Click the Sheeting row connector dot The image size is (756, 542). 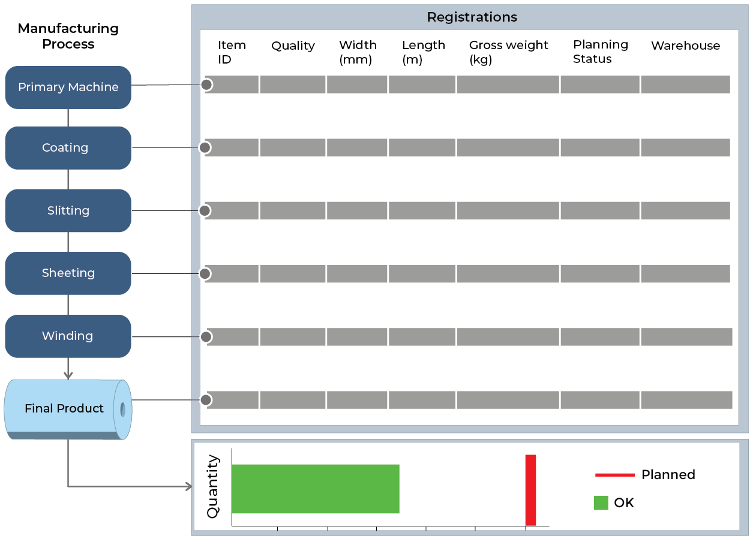click(x=205, y=274)
